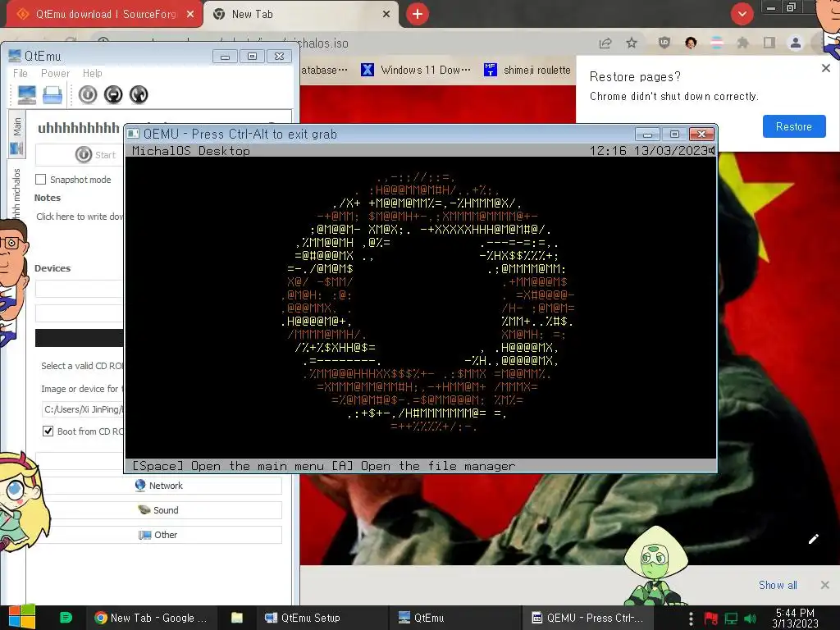Open the taskbar clock and date
840x630 pixels.
tap(795, 618)
